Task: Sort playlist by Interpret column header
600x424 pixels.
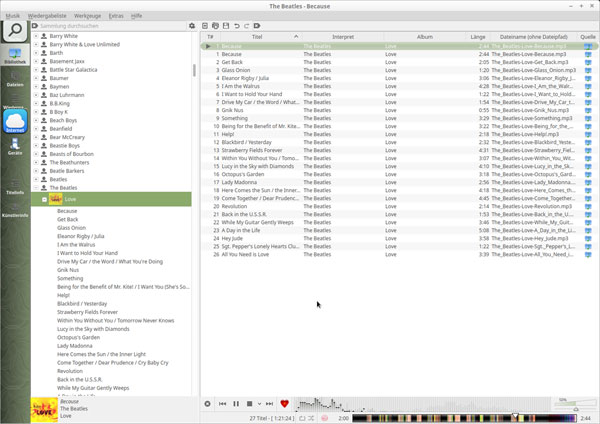Action: (342, 36)
